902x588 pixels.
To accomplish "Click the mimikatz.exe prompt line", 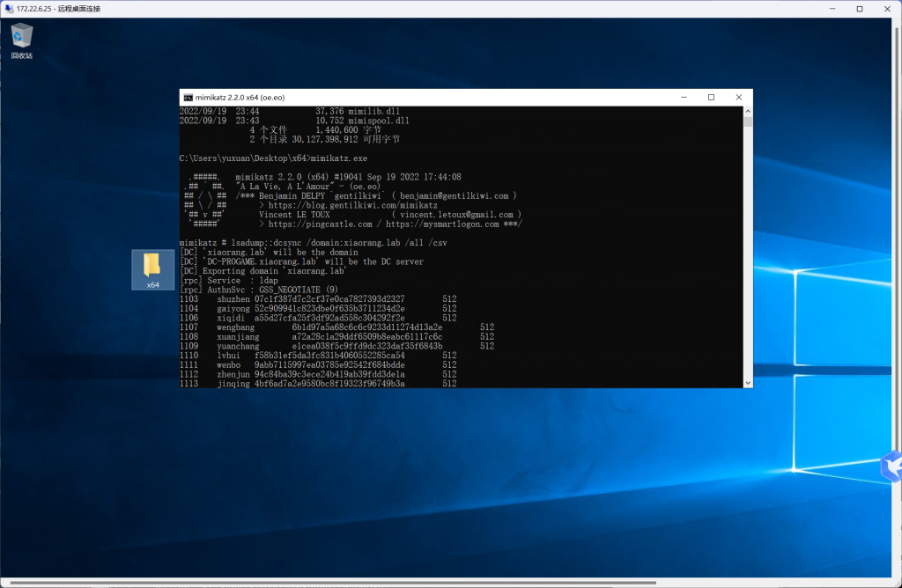I will click(273, 158).
